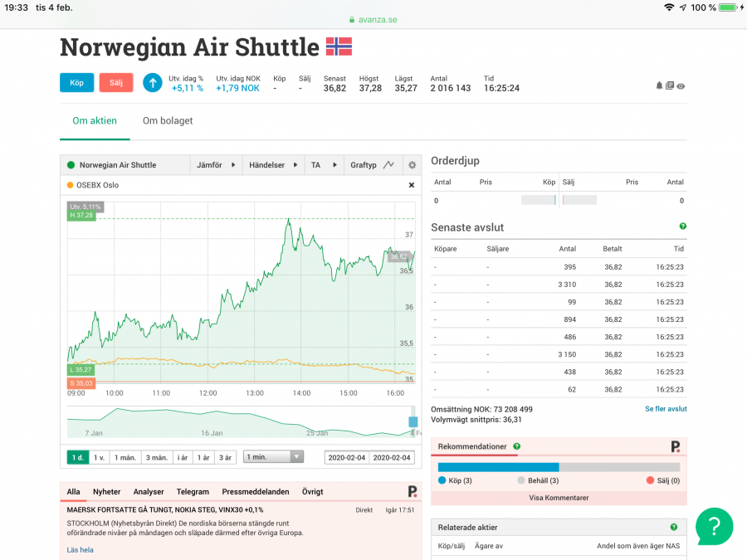Select the 1 v. time range
Viewport: 747px width, 560px height.
tap(99, 457)
